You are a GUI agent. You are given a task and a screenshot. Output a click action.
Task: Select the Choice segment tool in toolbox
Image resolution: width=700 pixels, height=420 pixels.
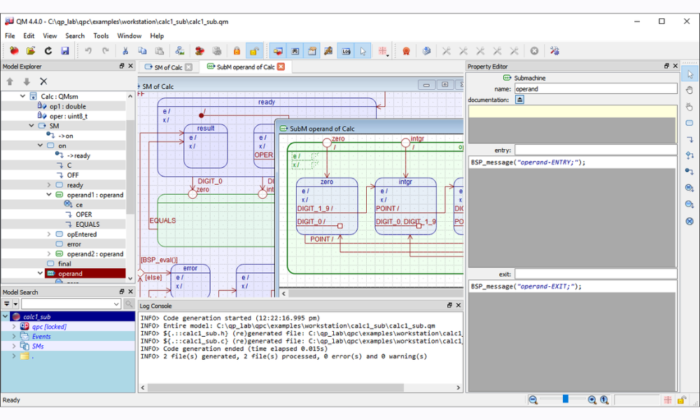(x=690, y=155)
